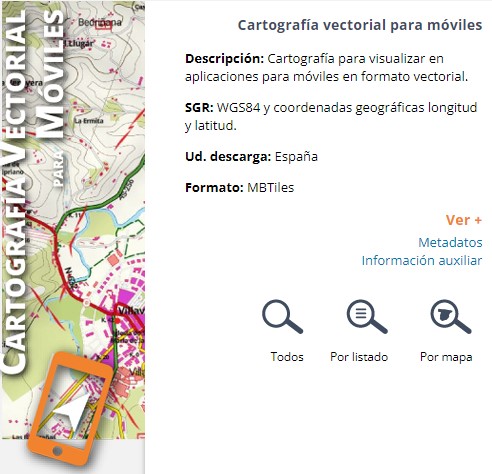Image resolution: width=492 pixels, height=474 pixels.
Task: Open the Información auxiliar link
Action: coord(422,260)
